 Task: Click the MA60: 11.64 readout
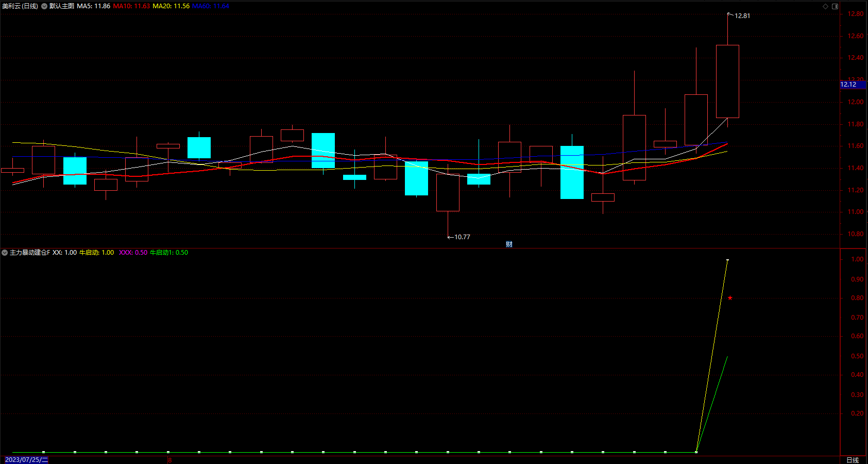coord(211,6)
